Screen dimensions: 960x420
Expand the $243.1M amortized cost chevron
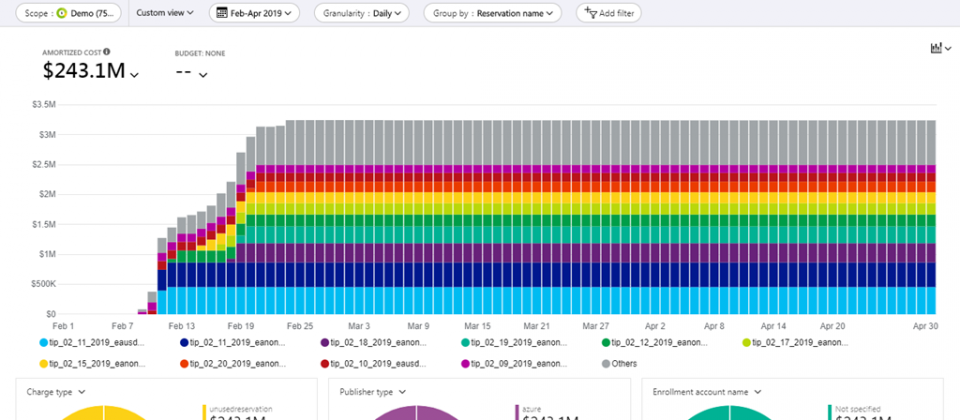[135, 74]
